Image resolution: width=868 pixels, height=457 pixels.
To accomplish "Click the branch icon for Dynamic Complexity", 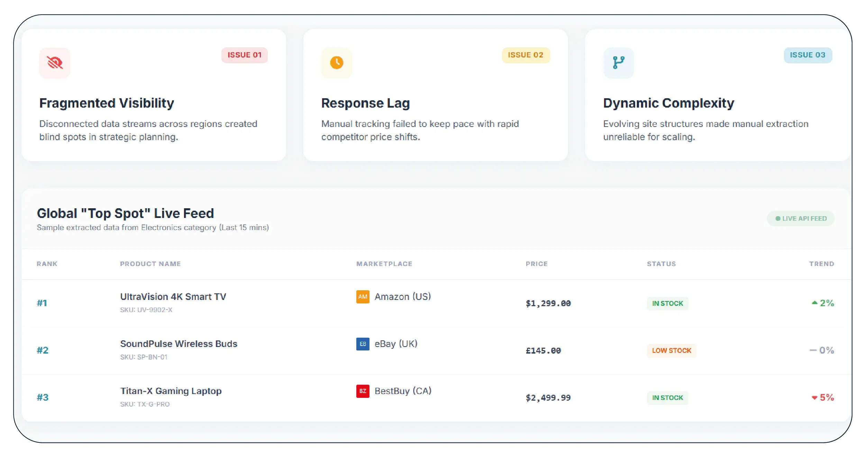I will pyautogui.click(x=618, y=63).
